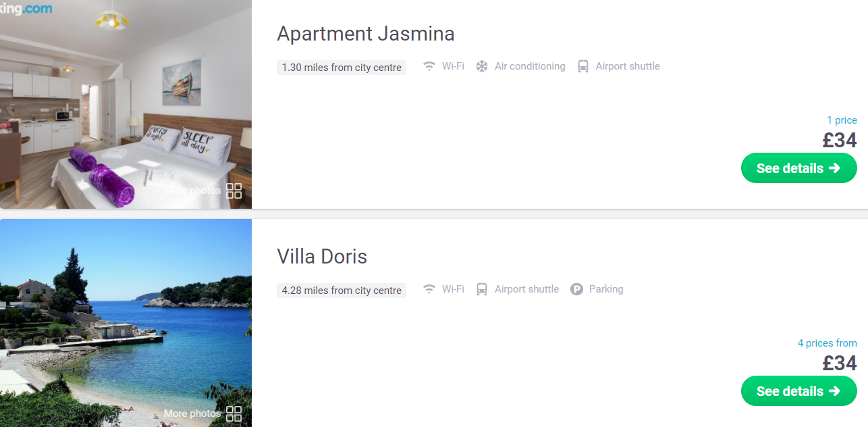Open the photo grid icon on Villa Doris's image
Viewport: 868px width, 427px height.
[x=234, y=413]
